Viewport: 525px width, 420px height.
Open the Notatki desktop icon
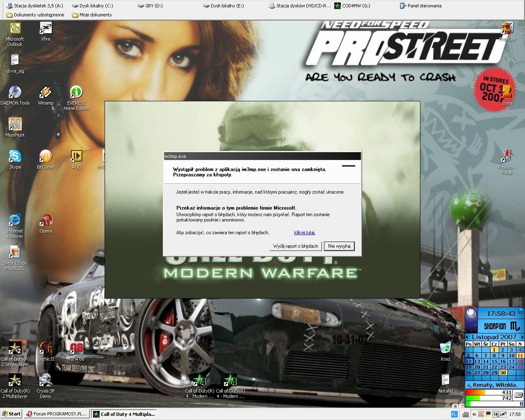(x=445, y=383)
